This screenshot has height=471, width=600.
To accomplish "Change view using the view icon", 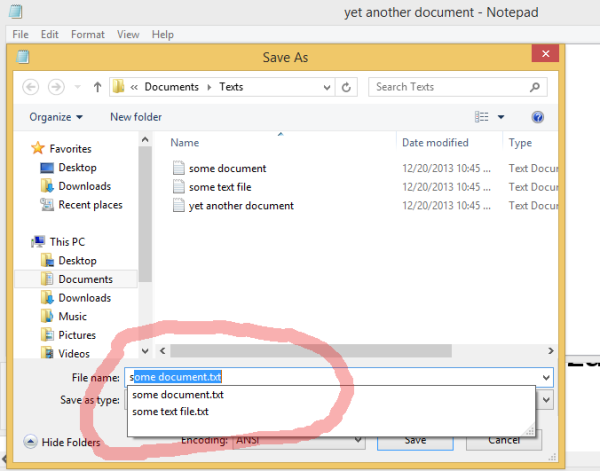I will pyautogui.click(x=481, y=117).
